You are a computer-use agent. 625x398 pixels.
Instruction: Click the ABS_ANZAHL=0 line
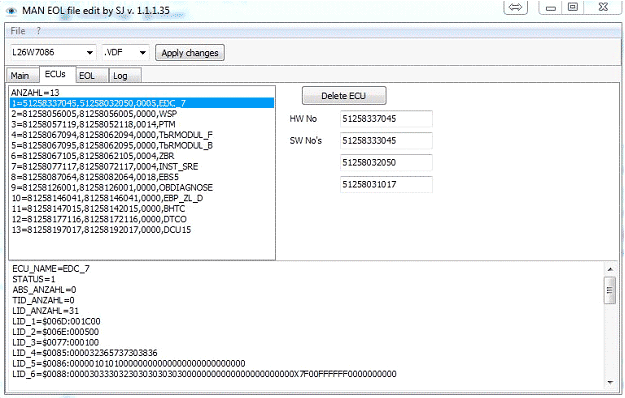[x=44, y=290]
